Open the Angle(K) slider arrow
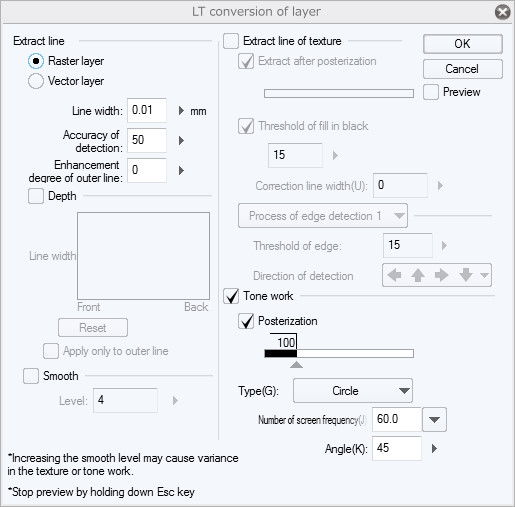This screenshot has width=515, height=507. point(434,448)
